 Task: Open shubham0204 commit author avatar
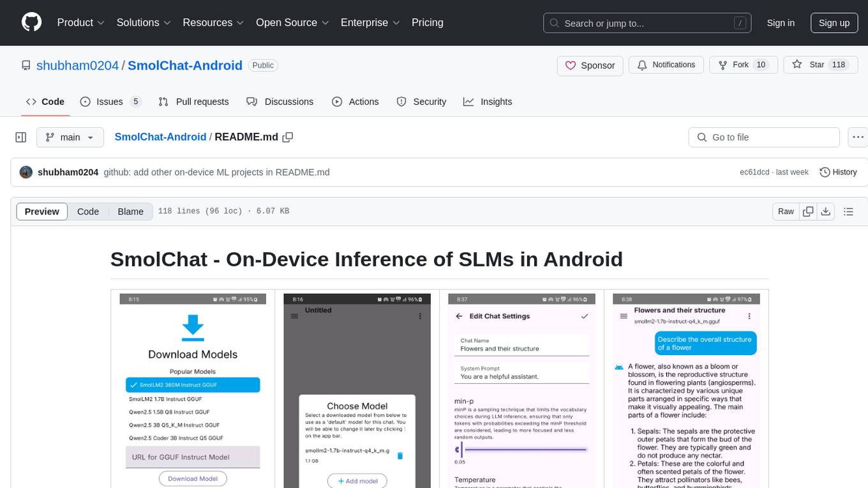click(x=26, y=172)
